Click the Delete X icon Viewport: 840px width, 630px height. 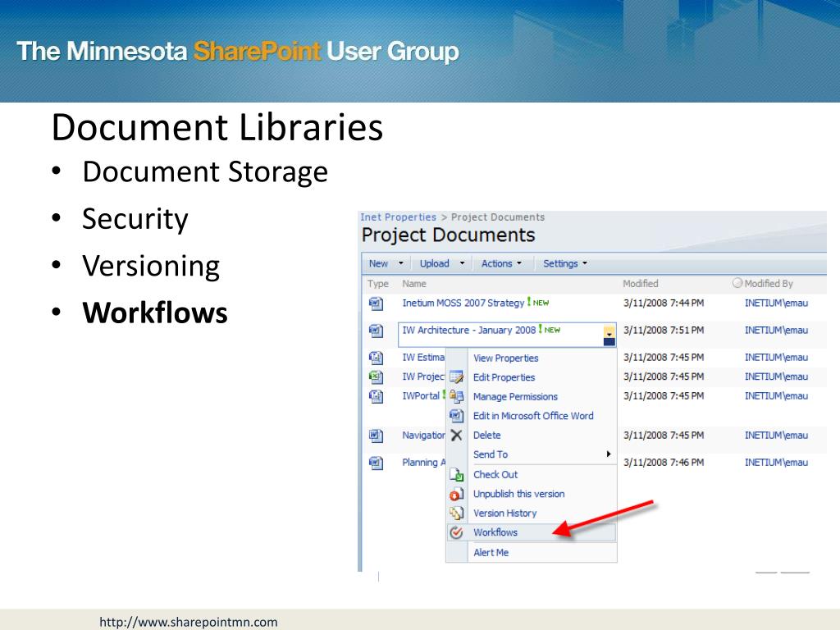coord(456,435)
